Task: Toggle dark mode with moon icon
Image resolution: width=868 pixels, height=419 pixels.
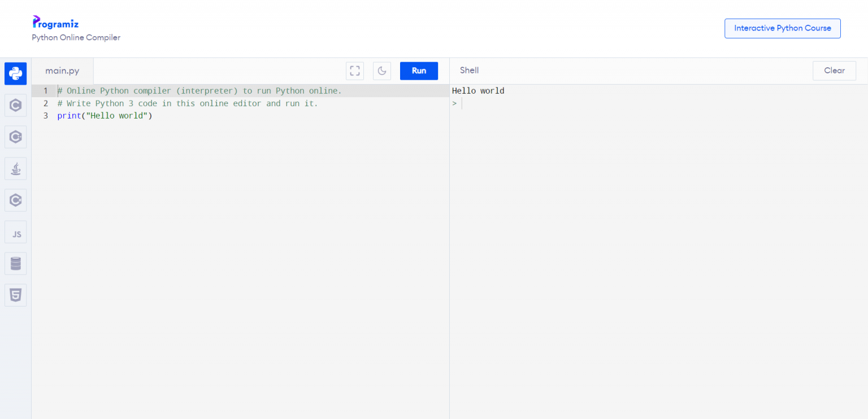Action: [x=382, y=71]
